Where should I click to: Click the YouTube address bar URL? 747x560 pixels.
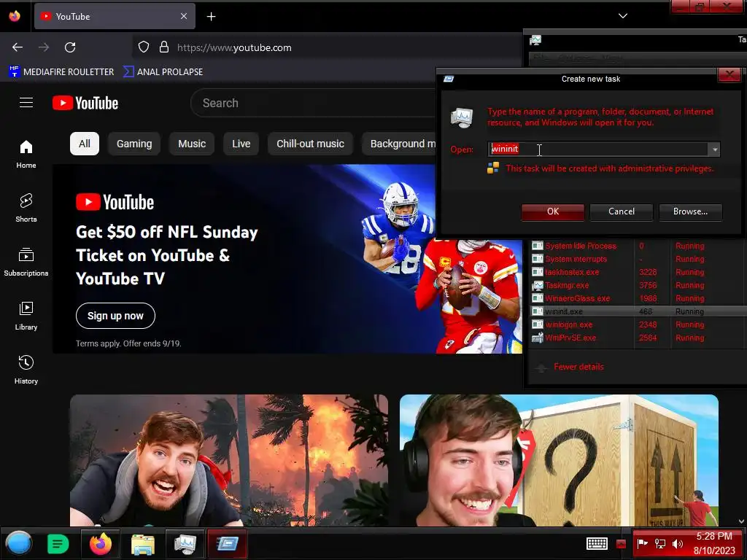tap(234, 47)
